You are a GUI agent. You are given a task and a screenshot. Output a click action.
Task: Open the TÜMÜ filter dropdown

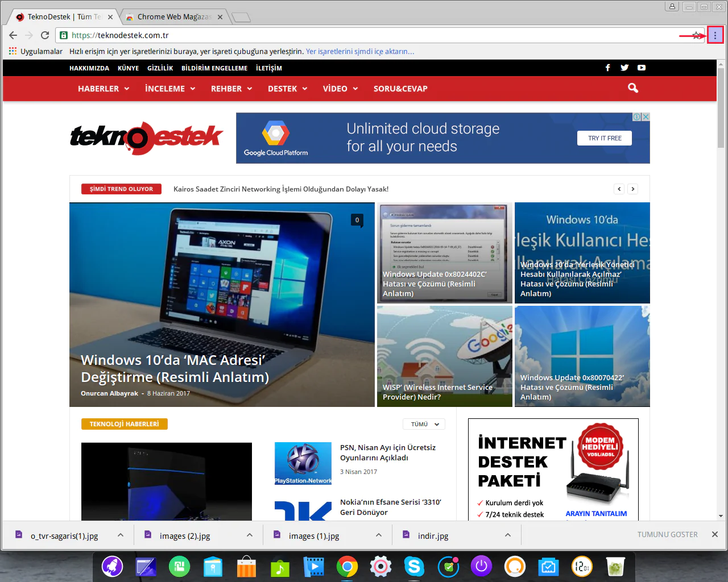point(423,423)
